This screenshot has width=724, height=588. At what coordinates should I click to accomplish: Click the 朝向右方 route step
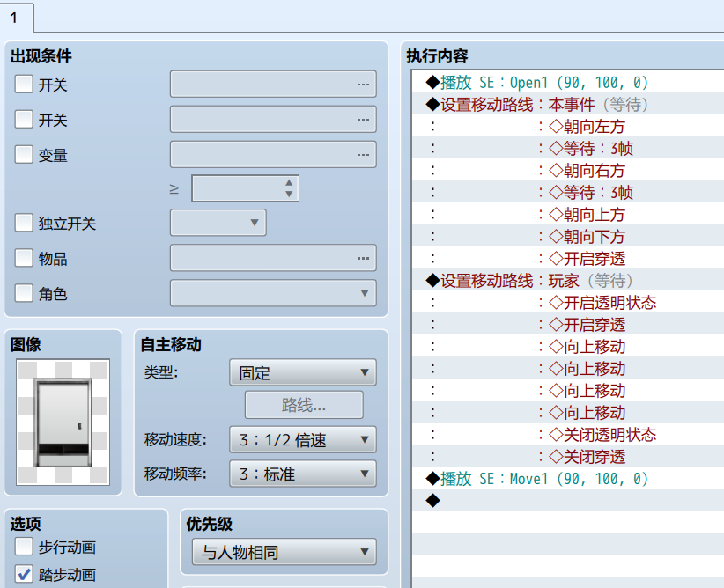[x=568, y=171]
